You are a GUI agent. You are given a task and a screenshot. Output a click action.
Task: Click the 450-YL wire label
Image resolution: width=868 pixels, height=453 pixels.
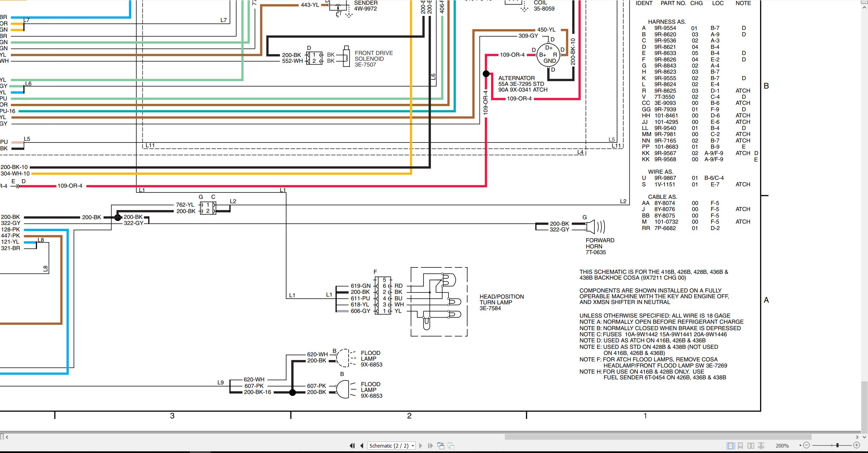[x=546, y=30]
